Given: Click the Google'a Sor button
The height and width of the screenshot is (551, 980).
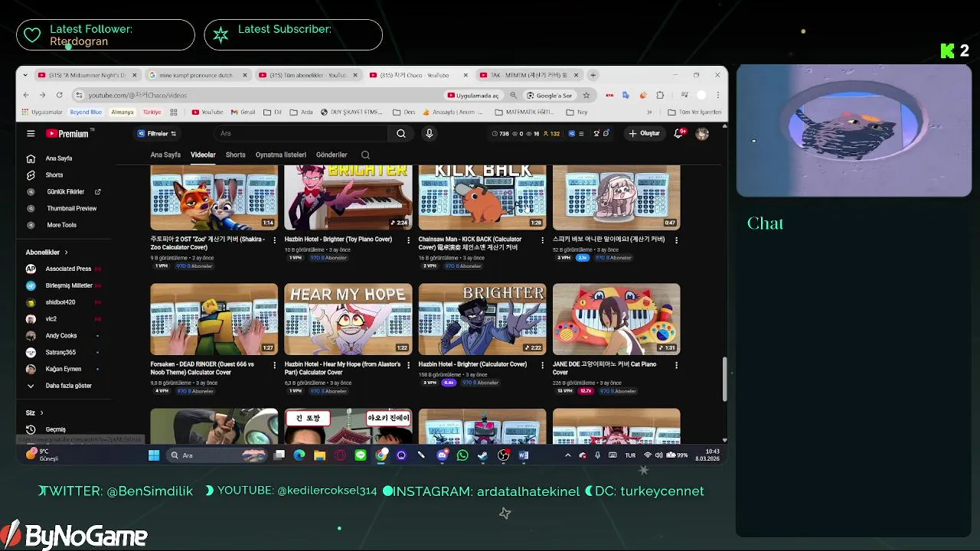Looking at the screenshot, I should click(549, 95).
